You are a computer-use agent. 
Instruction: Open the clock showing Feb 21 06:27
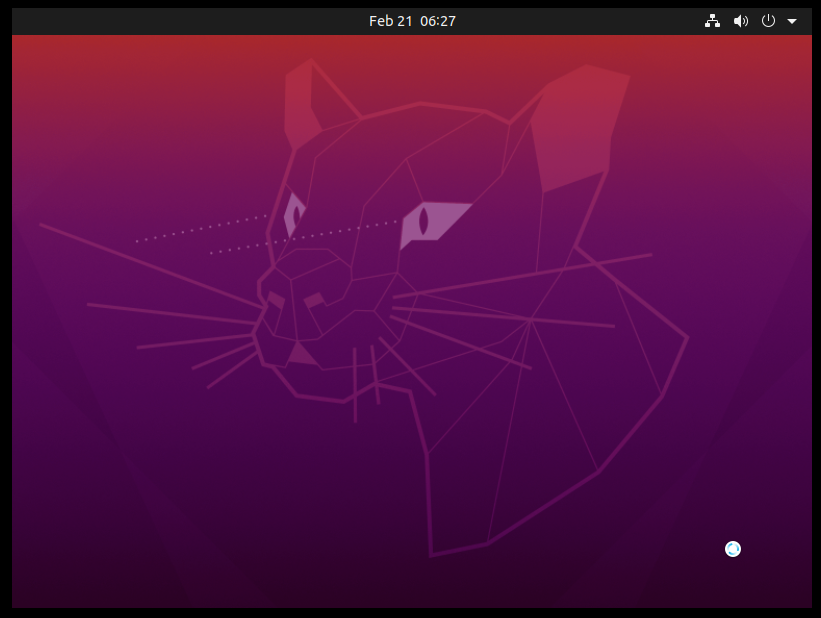click(x=412, y=21)
